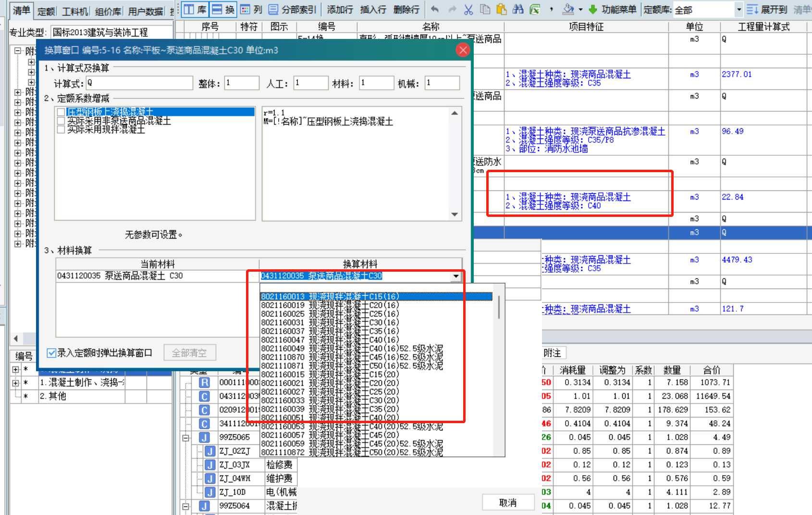This screenshot has width=812, height=515.
Task: Open the 附注 tab
Action: click(553, 353)
